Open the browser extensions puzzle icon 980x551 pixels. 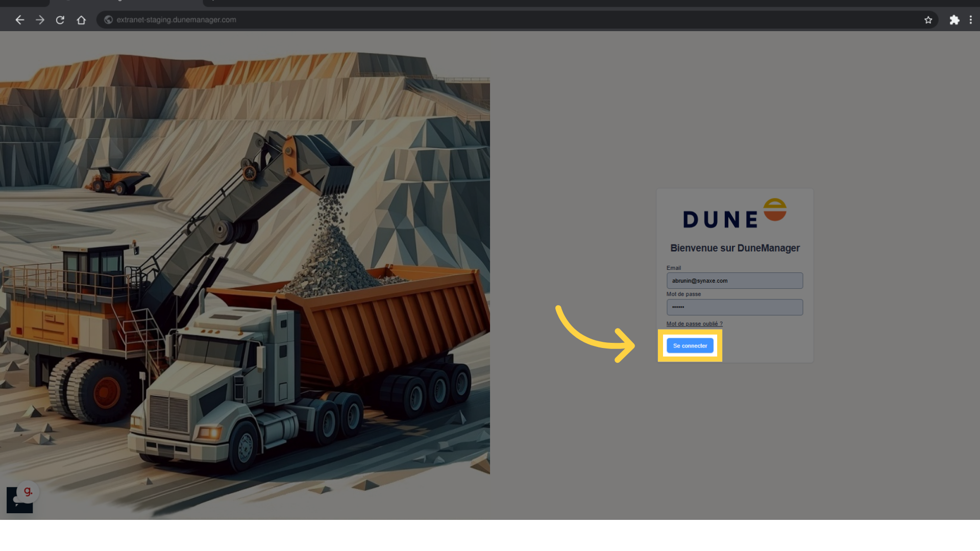[x=955, y=20]
